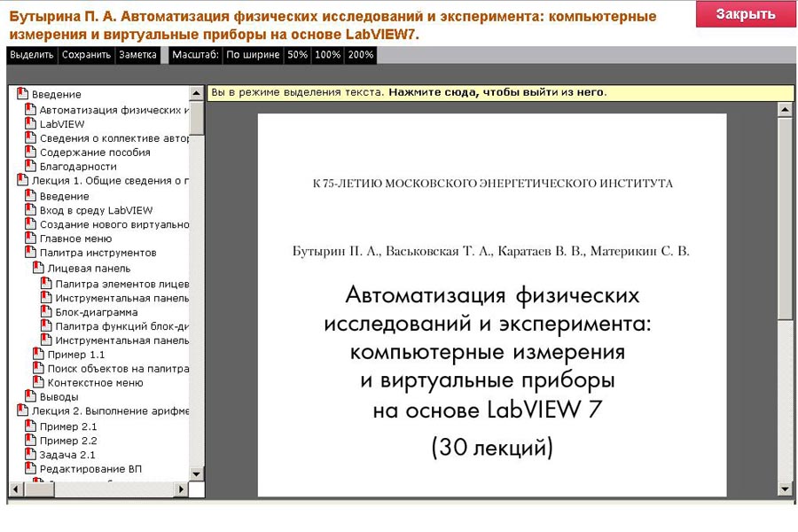Click the Закрыть button
798x532 pixels.
745,14
